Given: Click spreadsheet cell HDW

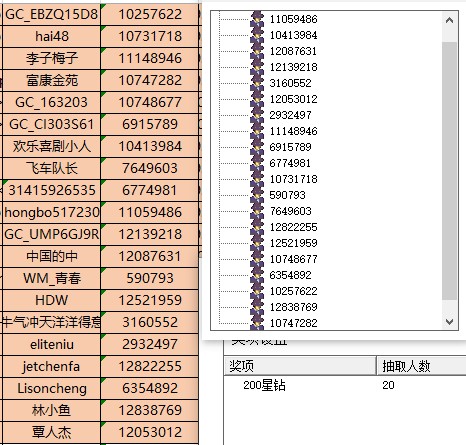Looking at the screenshot, I should coord(51,300).
